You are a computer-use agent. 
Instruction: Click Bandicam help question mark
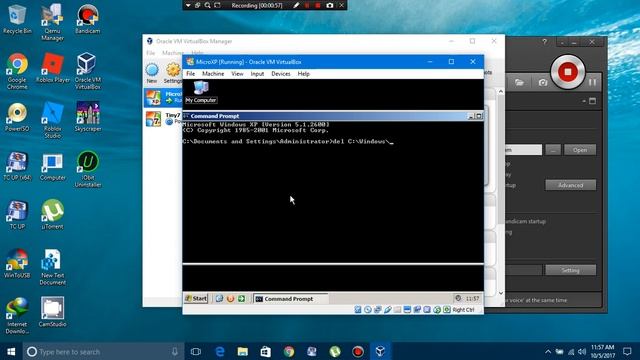[x=544, y=42]
